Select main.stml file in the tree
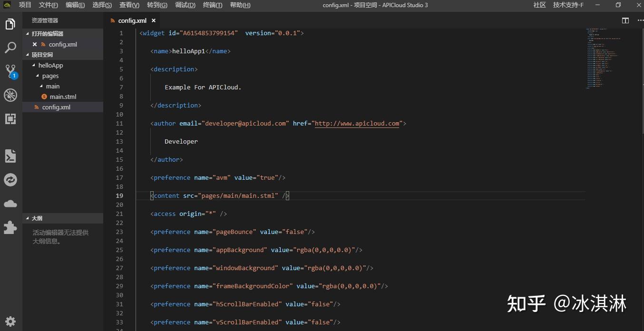Image resolution: width=644 pixels, height=331 pixels. pyautogui.click(x=63, y=97)
